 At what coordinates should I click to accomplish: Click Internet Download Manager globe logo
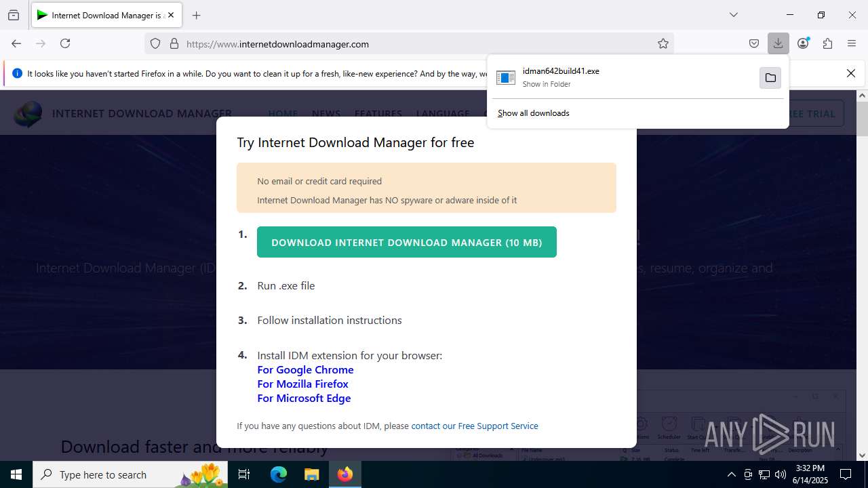click(x=28, y=114)
